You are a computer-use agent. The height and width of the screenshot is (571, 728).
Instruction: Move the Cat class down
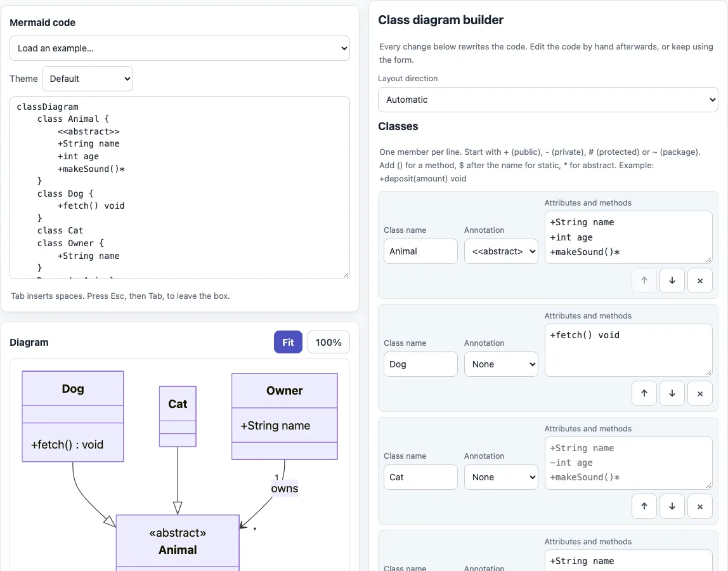[672, 506]
